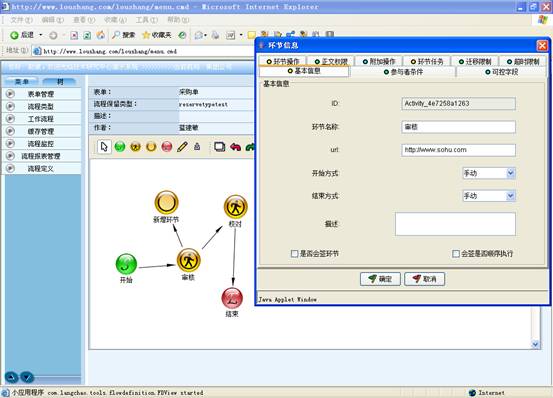Click the red undo arrow in flow toolbar
This screenshot has width=553, height=398.
(236, 147)
